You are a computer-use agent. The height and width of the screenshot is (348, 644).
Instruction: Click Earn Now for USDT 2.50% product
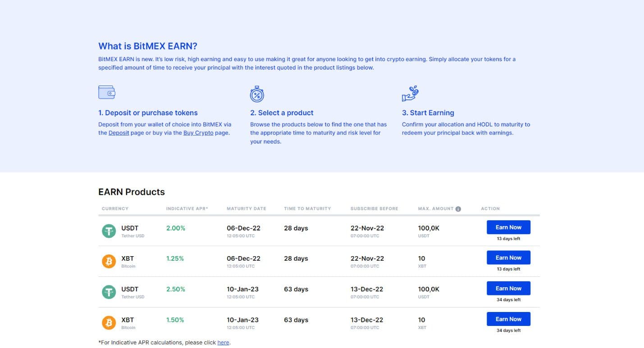pyautogui.click(x=508, y=289)
